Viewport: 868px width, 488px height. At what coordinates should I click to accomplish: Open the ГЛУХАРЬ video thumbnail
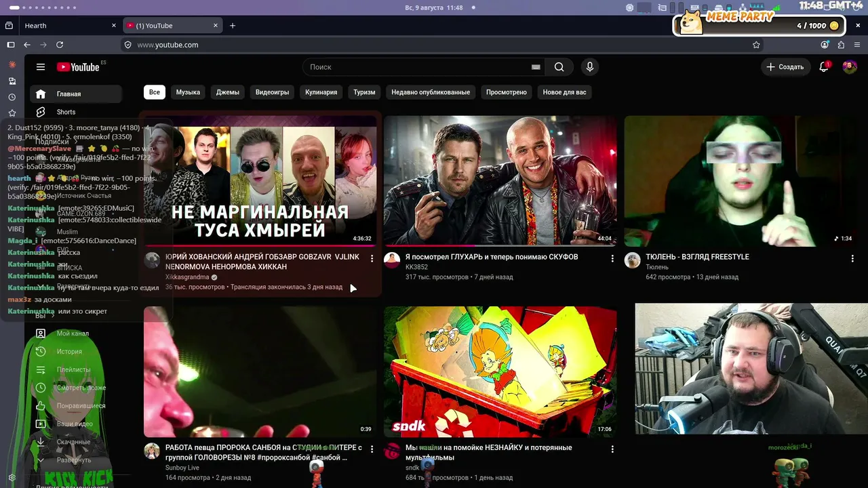(500, 181)
